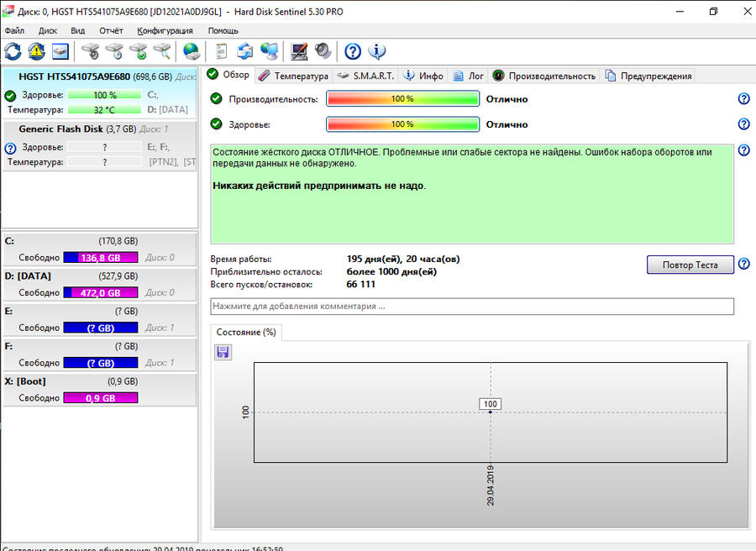Open the report document toolbar icon

221,51
